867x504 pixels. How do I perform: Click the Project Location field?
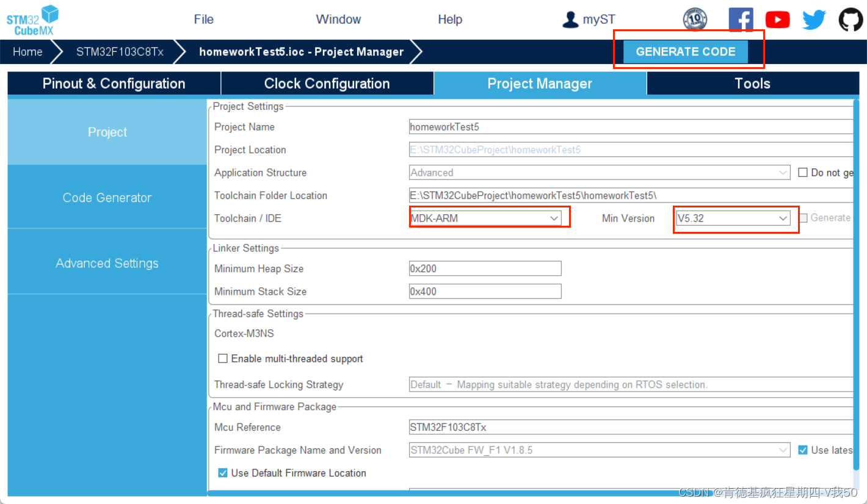click(631, 149)
